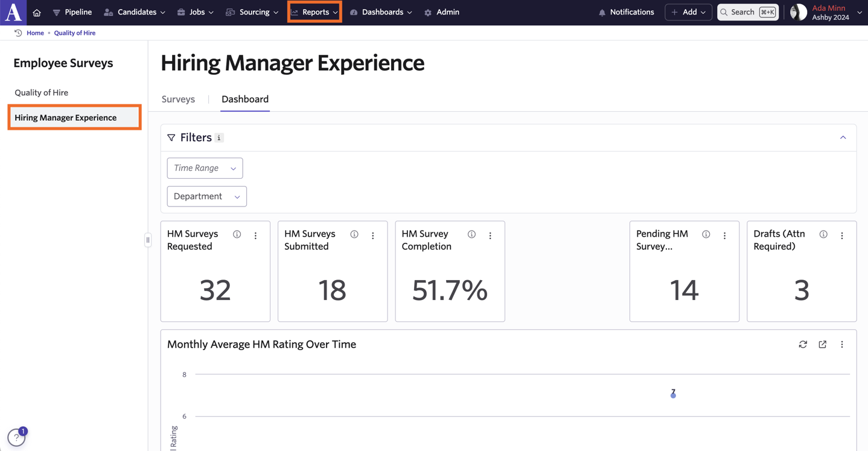Open Pending HM Survey options menu
This screenshot has height=451, width=868.
[x=725, y=235]
